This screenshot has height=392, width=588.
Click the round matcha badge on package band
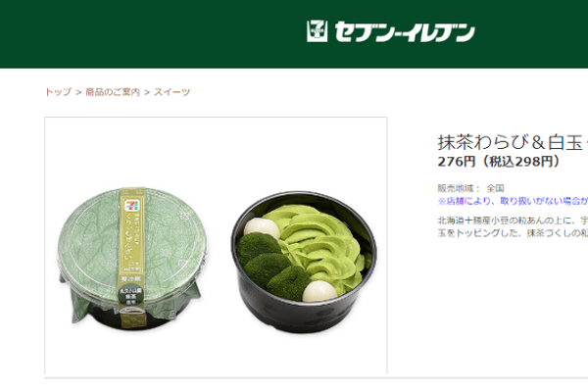130,297
